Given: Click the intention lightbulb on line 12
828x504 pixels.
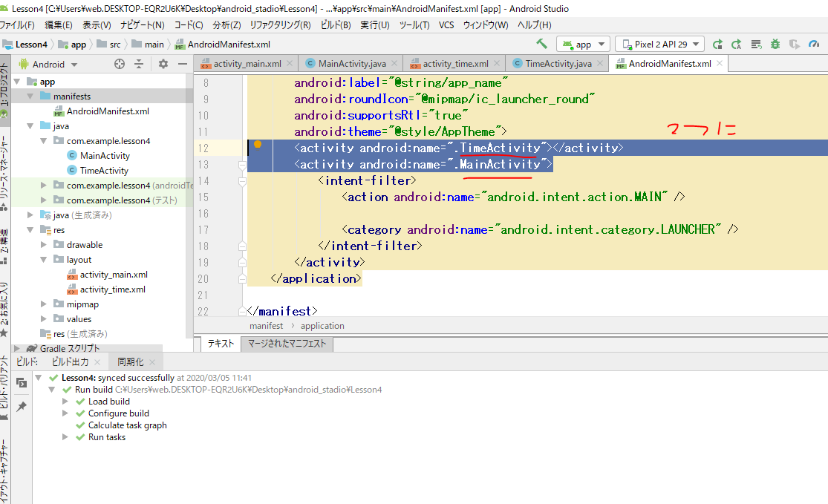Looking at the screenshot, I should (258, 145).
